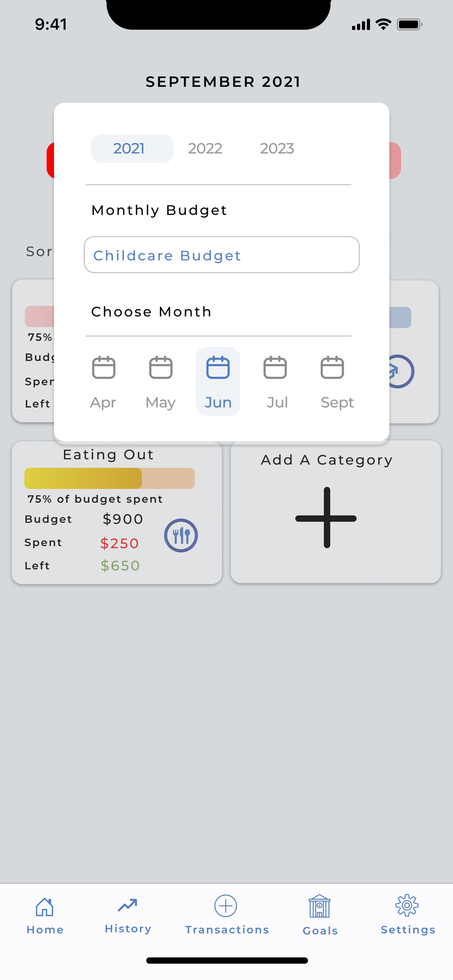Screen dimensions: 453x980
Task: Select the Jul calendar icon
Action: (275, 367)
